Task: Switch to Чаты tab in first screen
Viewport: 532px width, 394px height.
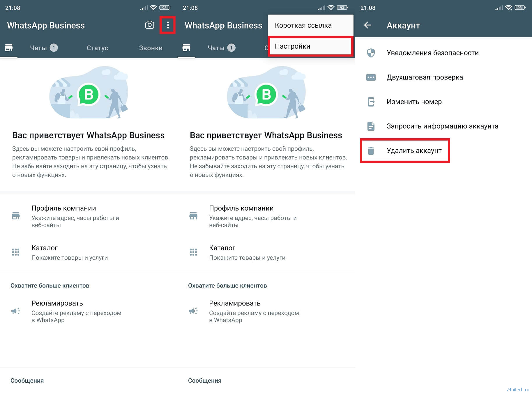Action: click(x=44, y=48)
